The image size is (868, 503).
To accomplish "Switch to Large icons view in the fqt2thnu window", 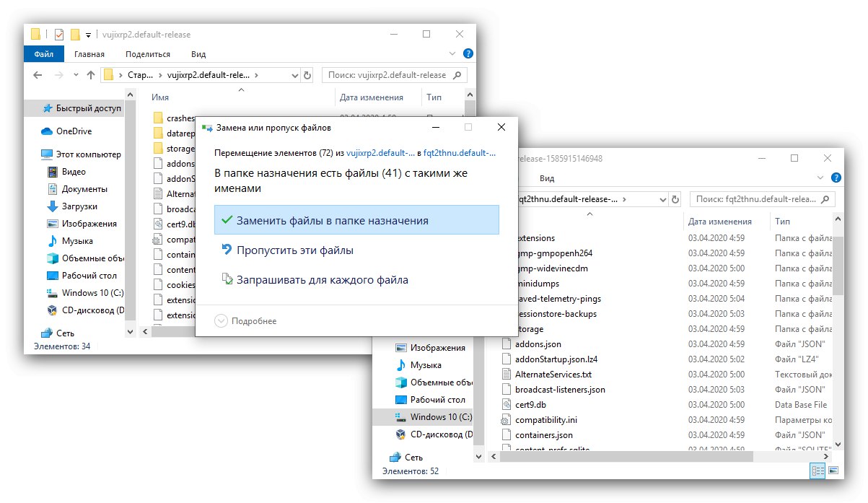I will [x=834, y=471].
